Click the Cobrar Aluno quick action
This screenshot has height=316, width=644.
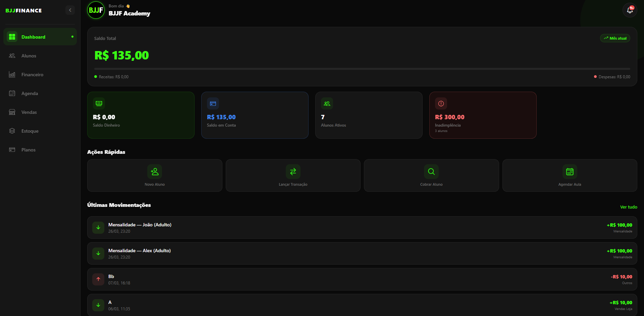pyautogui.click(x=431, y=175)
